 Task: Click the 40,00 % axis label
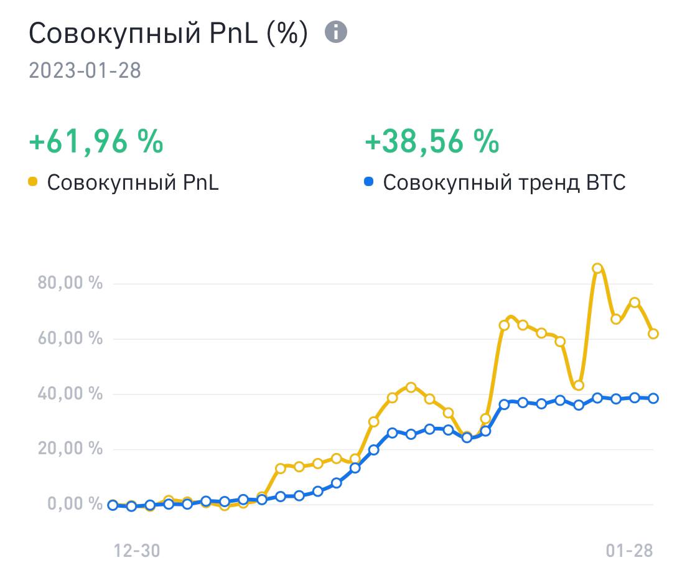tap(70, 393)
